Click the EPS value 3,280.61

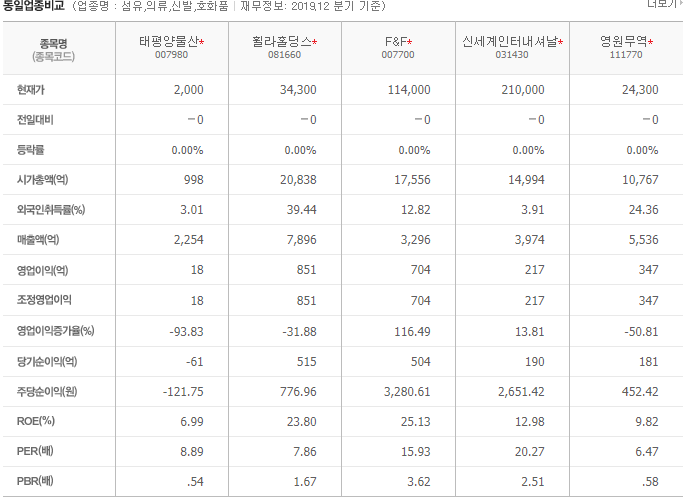pos(407,391)
